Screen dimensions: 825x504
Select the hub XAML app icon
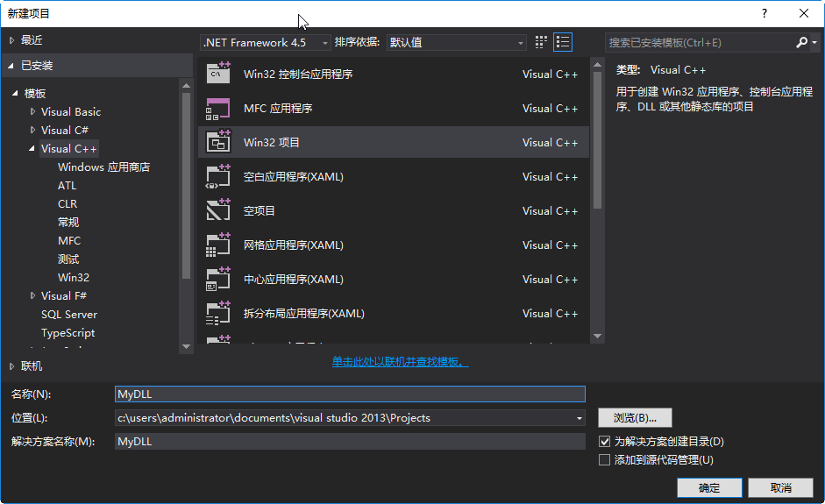(217, 280)
